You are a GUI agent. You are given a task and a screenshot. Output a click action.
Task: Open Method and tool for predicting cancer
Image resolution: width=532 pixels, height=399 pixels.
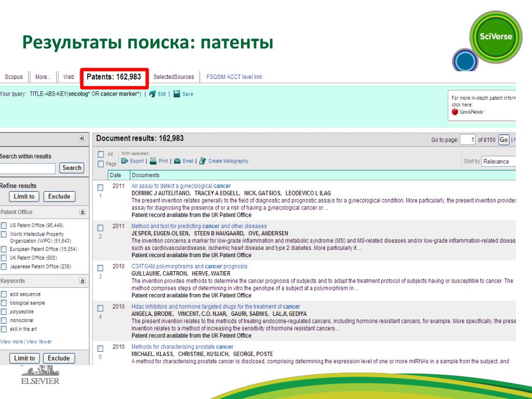point(199,226)
